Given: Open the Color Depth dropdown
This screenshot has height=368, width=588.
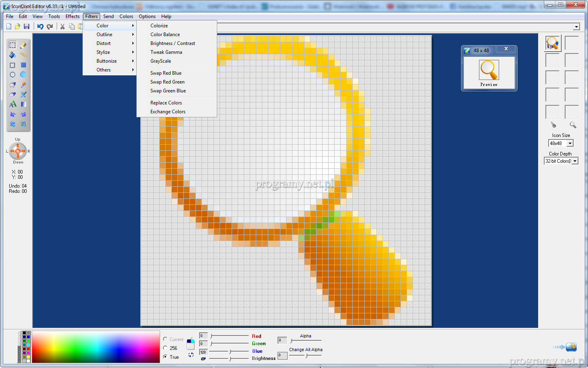Looking at the screenshot, I should pos(575,161).
